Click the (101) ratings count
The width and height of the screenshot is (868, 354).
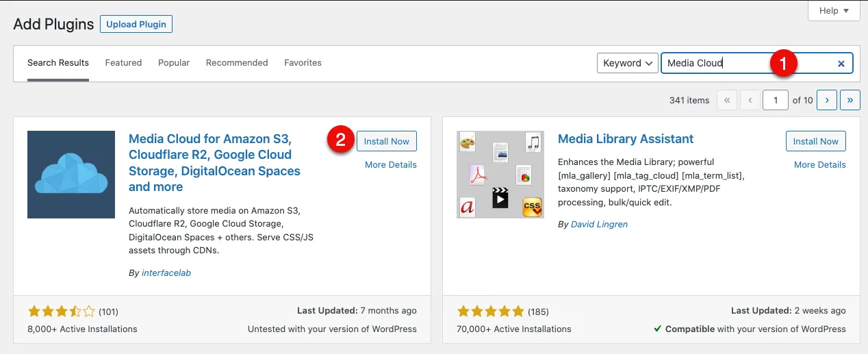coord(108,312)
